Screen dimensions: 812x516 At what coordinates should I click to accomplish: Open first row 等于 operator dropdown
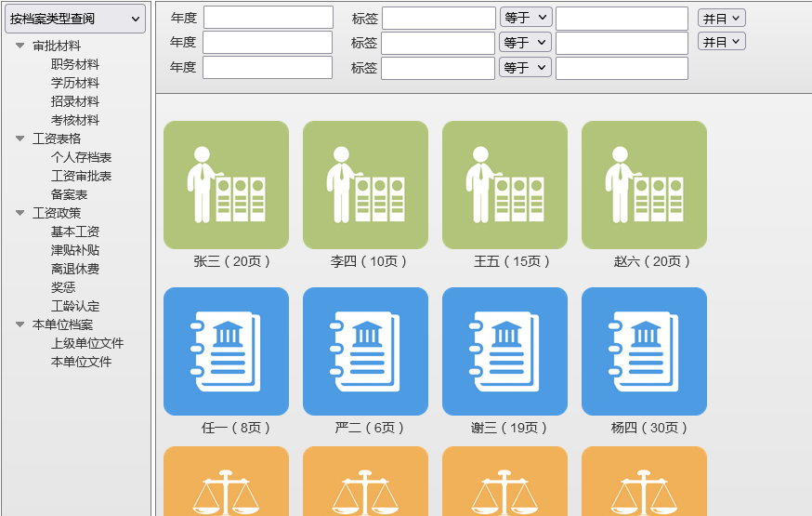click(x=526, y=18)
